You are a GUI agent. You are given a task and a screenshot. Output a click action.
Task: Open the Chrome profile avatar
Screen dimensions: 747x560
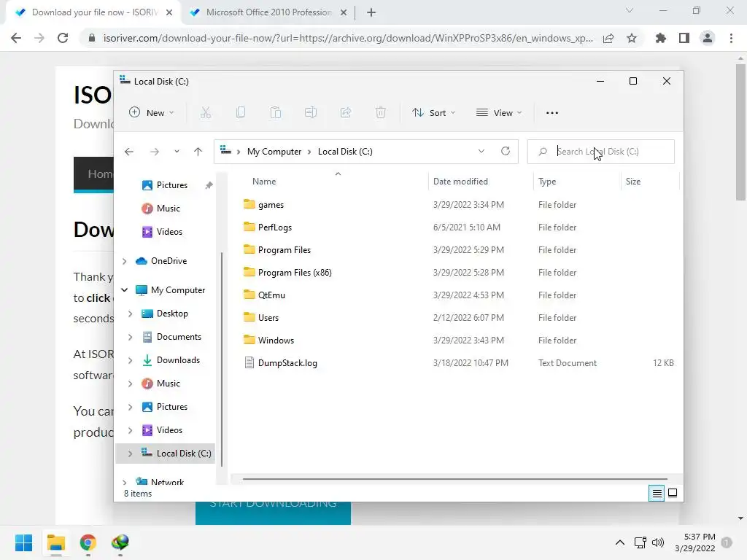[x=708, y=38]
